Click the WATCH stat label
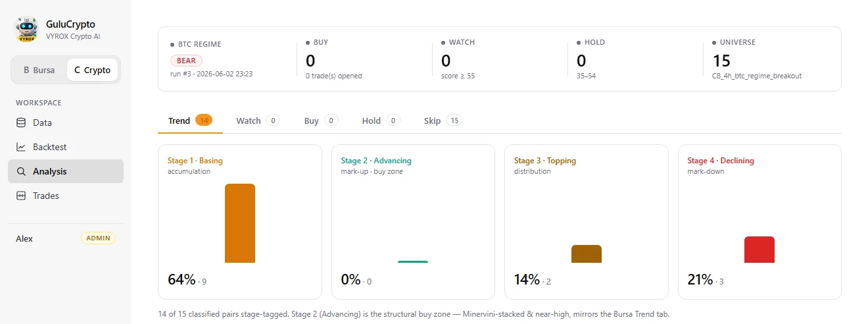 point(462,42)
